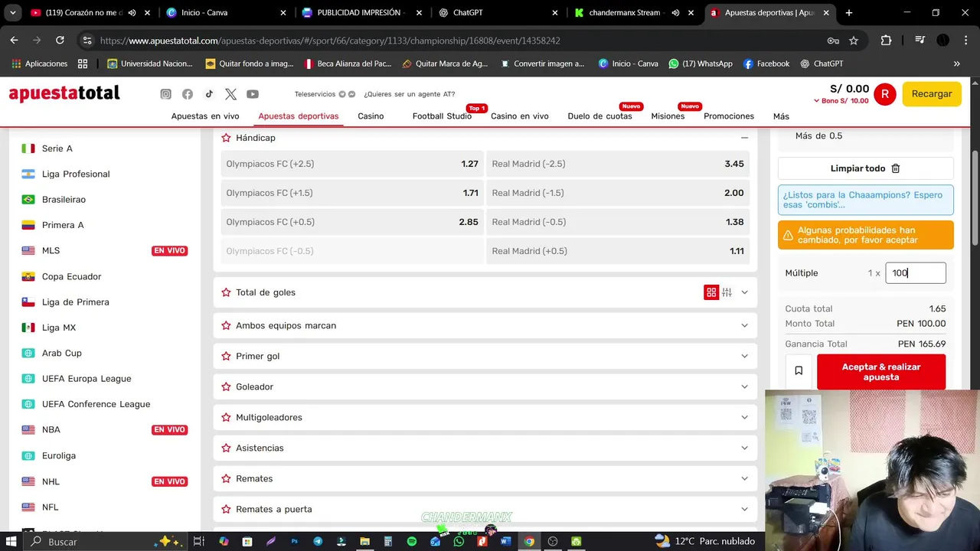Click the Limpiar todo button
This screenshot has height=551, width=980.
[866, 168]
